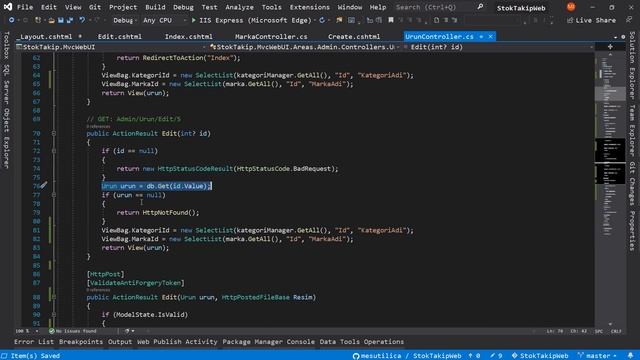Image resolution: width=640 pixels, height=360 pixels.
Task: Open the Package Manager Console tab
Action: (269, 342)
